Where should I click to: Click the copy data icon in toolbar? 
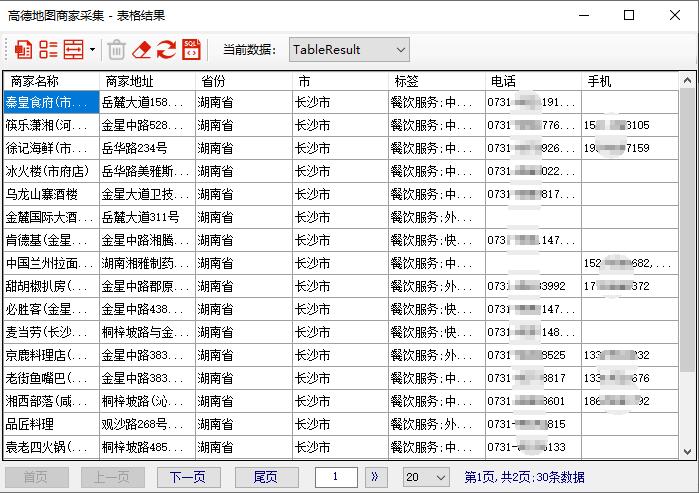(23, 49)
